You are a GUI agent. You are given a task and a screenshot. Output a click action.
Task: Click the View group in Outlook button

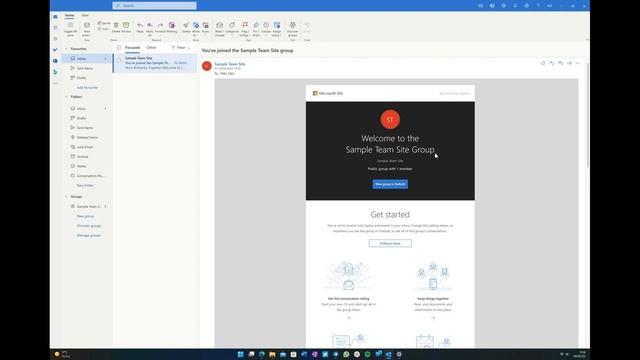tap(390, 184)
